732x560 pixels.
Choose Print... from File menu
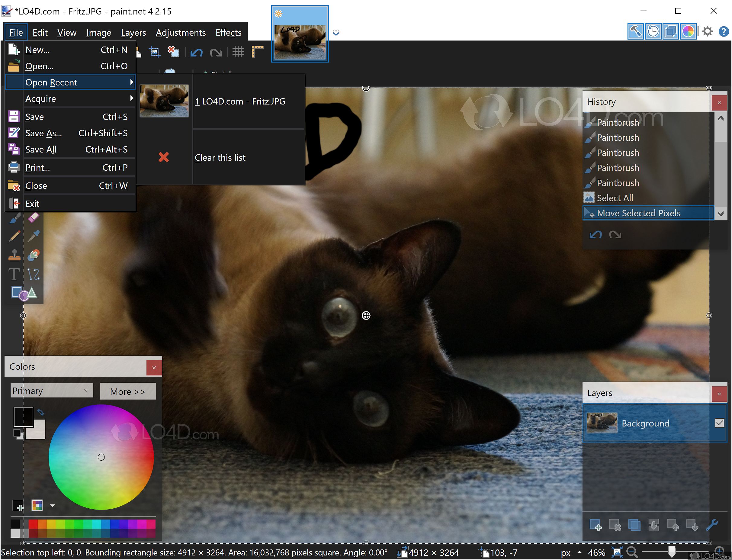tap(71, 167)
